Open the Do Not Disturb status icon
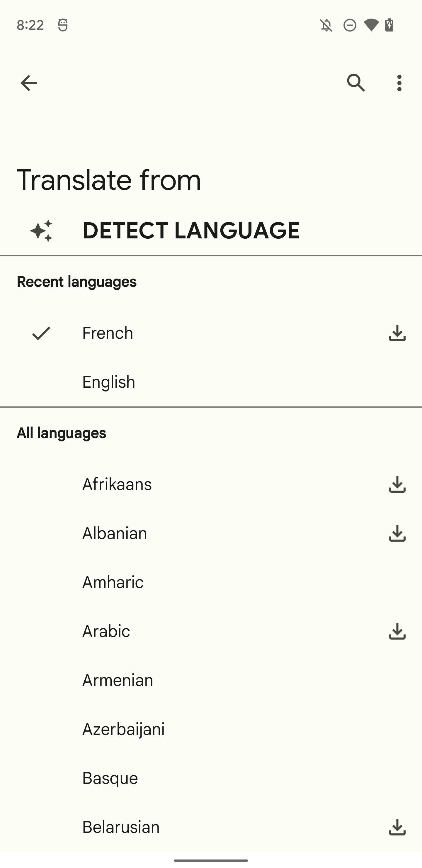This screenshot has height=868, width=422. 350,25
